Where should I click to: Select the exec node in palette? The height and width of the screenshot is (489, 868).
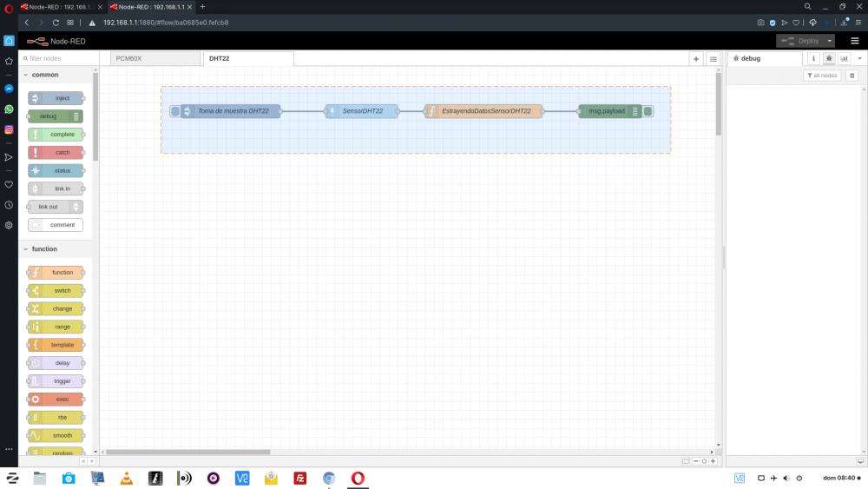pyautogui.click(x=56, y=400)
